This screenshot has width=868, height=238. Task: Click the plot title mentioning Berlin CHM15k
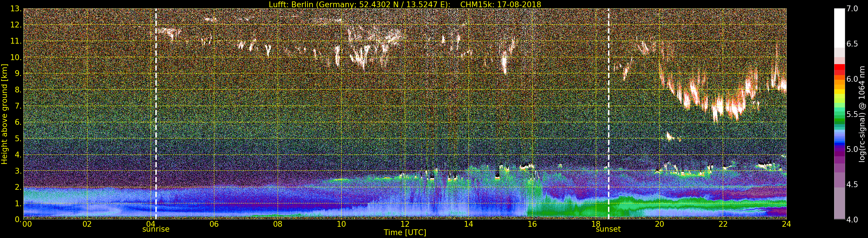tap(405, 4)
